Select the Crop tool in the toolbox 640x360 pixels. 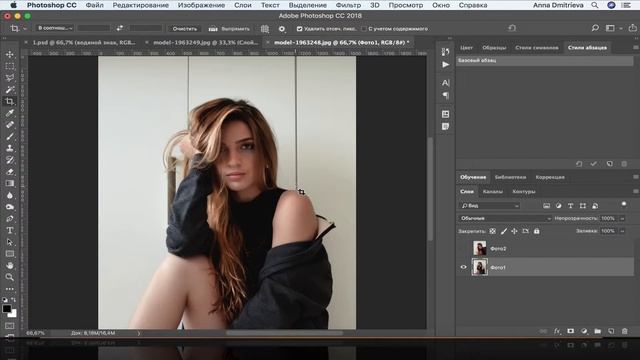pos(10,101)
